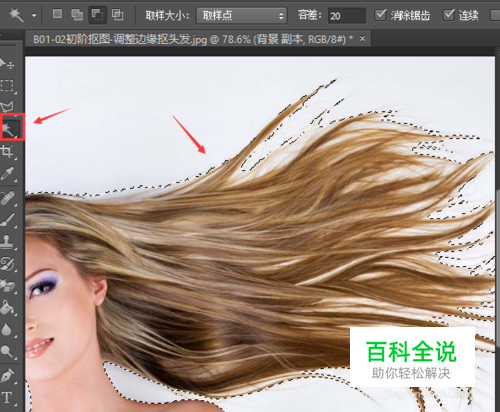Select the History Brush tool

click(7, 264)
